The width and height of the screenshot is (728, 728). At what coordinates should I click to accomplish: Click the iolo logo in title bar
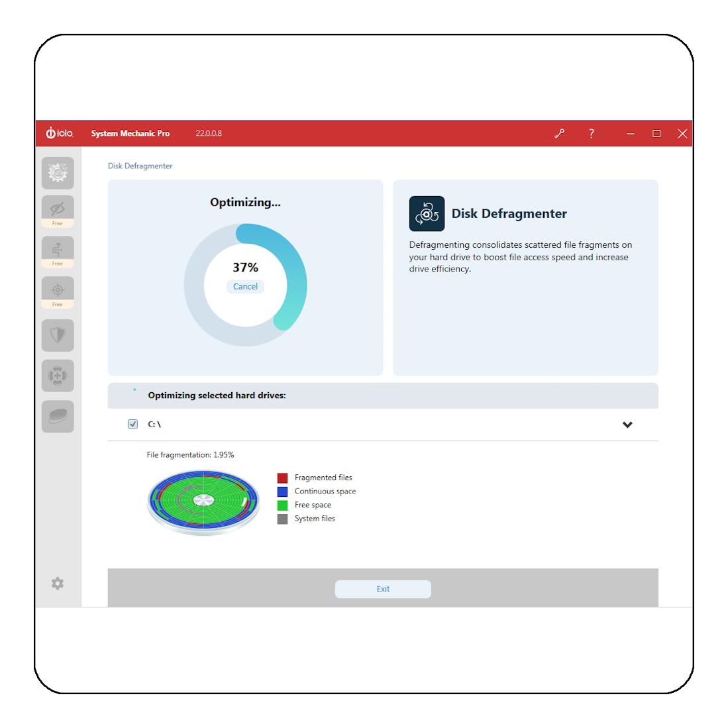click(x=60, y=133)
